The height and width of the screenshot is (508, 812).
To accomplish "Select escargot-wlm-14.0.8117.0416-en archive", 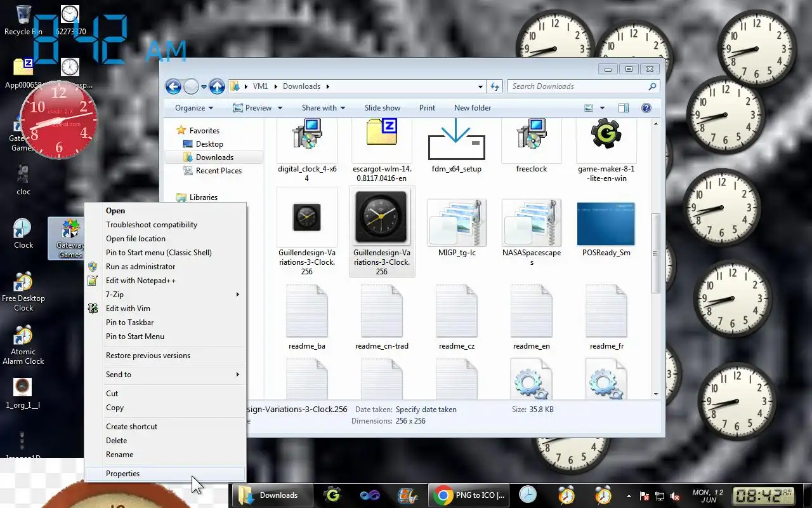I will (382, 151).
